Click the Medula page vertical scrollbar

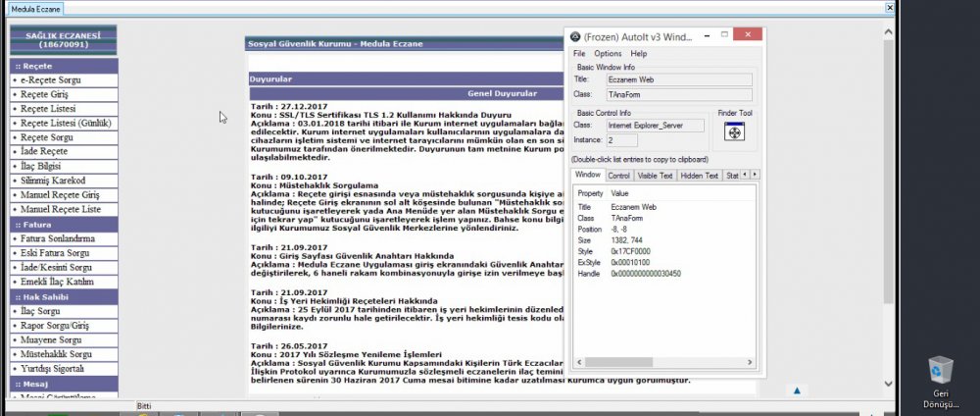pyautogui.click(x=889, y=172)
